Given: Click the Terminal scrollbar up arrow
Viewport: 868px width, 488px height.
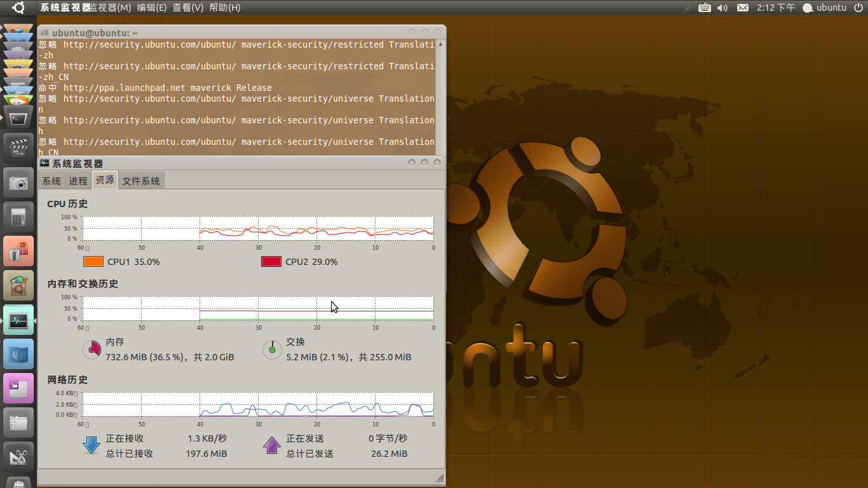Looking at the screenshot, I should (x=441, y=44).
